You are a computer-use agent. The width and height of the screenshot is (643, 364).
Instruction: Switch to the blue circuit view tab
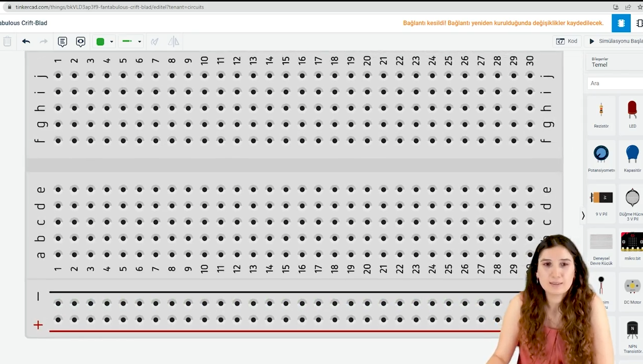[621, 23]
